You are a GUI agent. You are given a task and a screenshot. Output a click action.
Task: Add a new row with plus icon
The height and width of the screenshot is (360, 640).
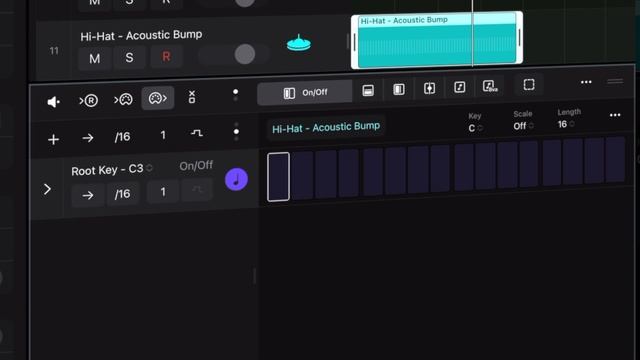click(53, 140)
